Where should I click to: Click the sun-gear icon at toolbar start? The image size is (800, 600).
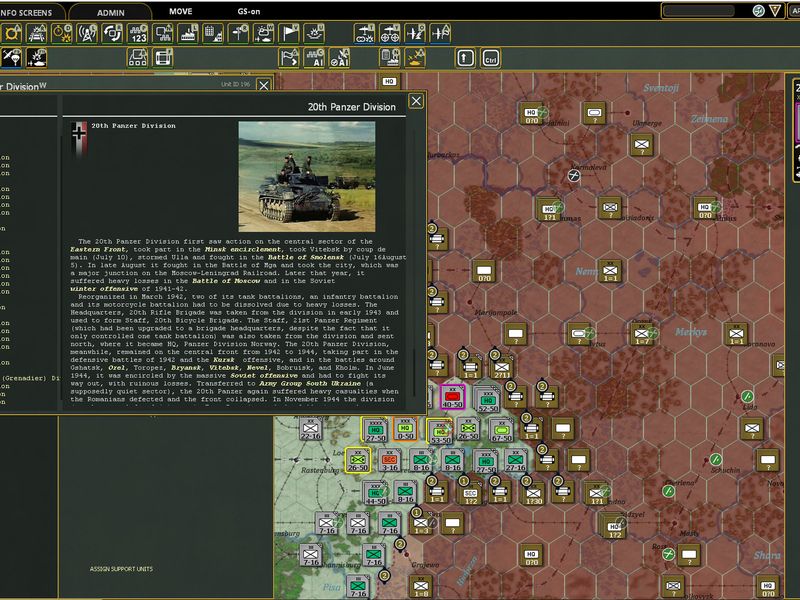pos(12,33)
